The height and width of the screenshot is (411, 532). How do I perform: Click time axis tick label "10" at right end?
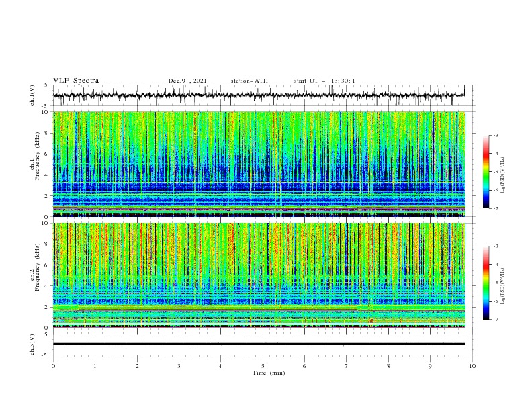(472, 366)
